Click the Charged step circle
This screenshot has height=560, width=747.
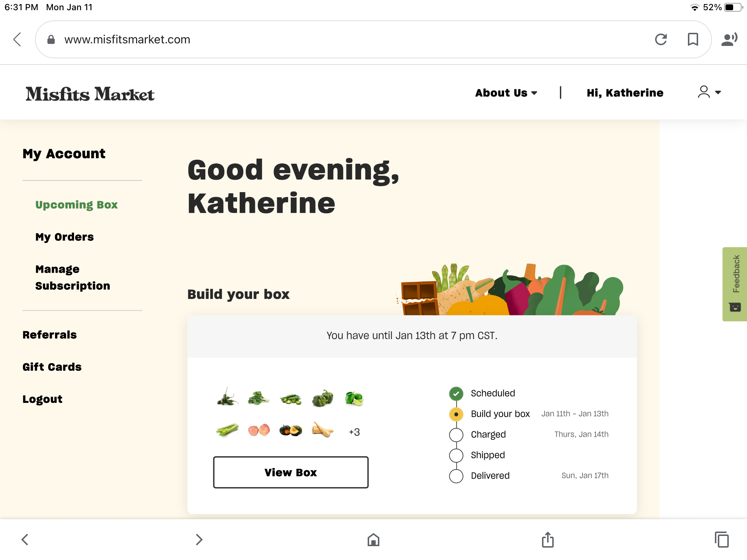point(456,435)
